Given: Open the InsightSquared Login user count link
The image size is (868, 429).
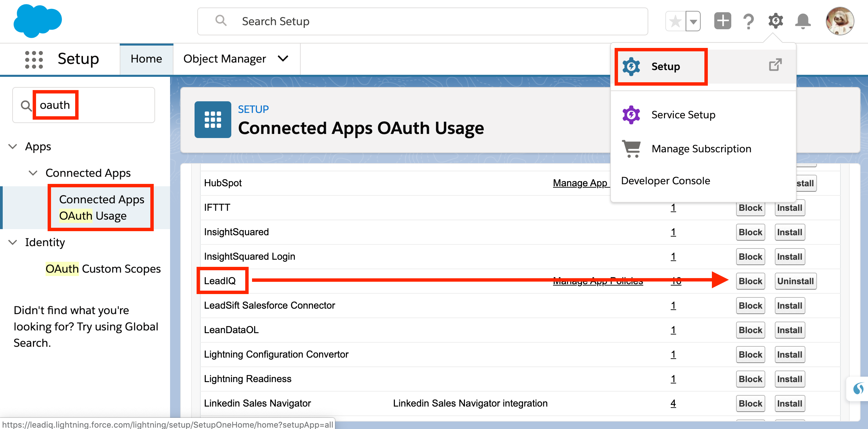Looking at the screenshot, I should coord(673,257).
